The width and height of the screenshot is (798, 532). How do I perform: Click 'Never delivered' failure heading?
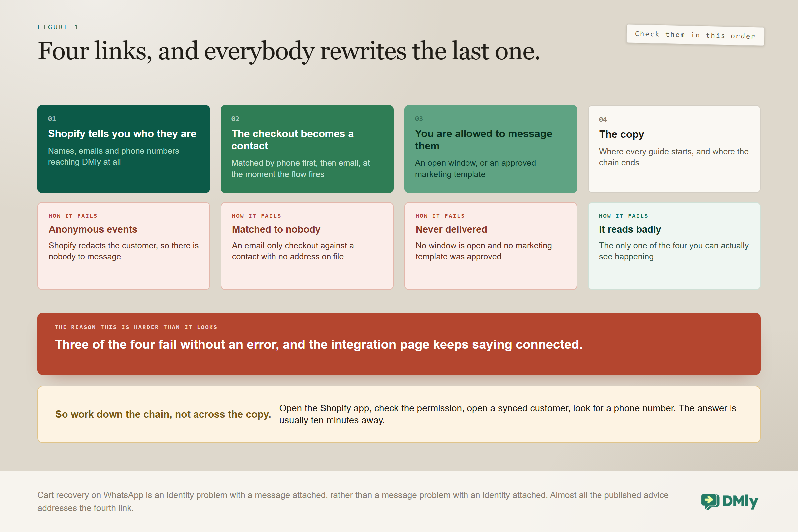(x=451, y=230)
